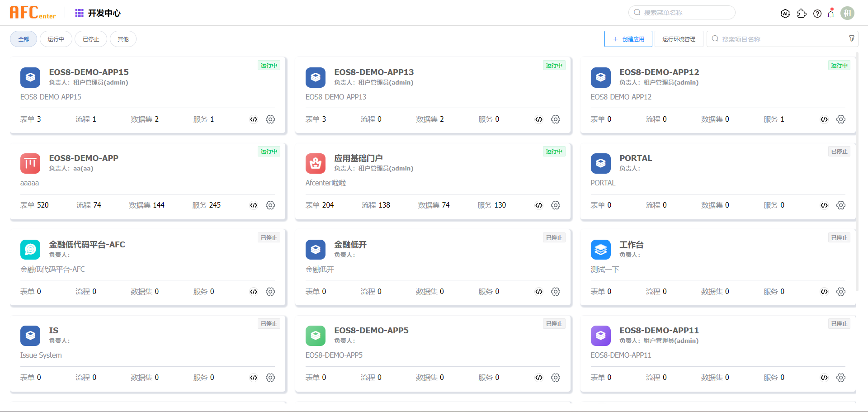Viewport: 868px width, 412px height.
Task: Click the code icon on EOS8-DEMO-APP13 card
Action: 539,119
